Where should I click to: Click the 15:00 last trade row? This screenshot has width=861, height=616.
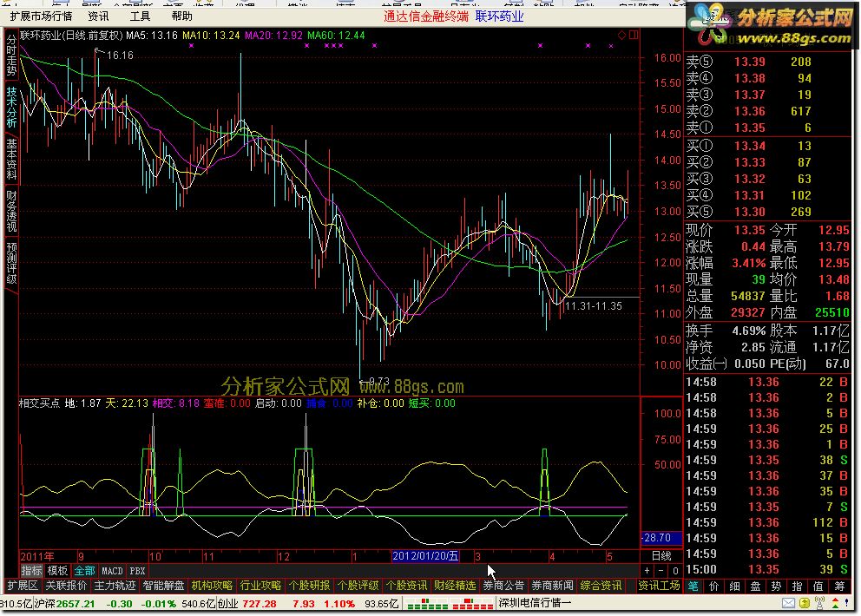767,570
